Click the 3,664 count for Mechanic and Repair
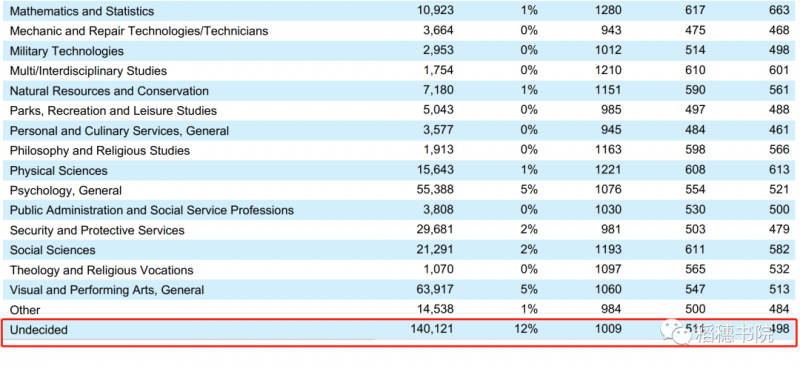The width and height of the screenshot is (800, 369). point(438,31)
